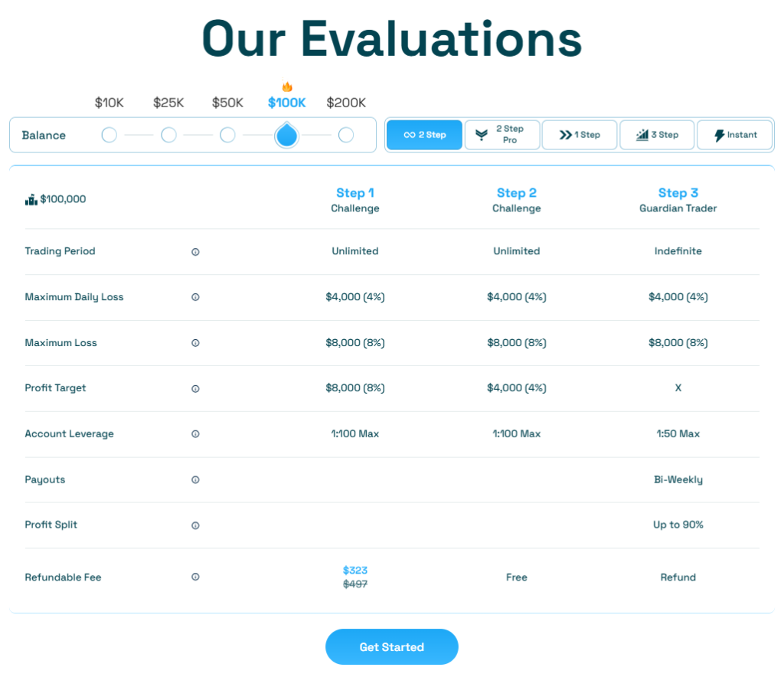Select the $25K balance radio option
This screenshot has width=784, height=677.
pyautogui.click(x=168, y=135)
